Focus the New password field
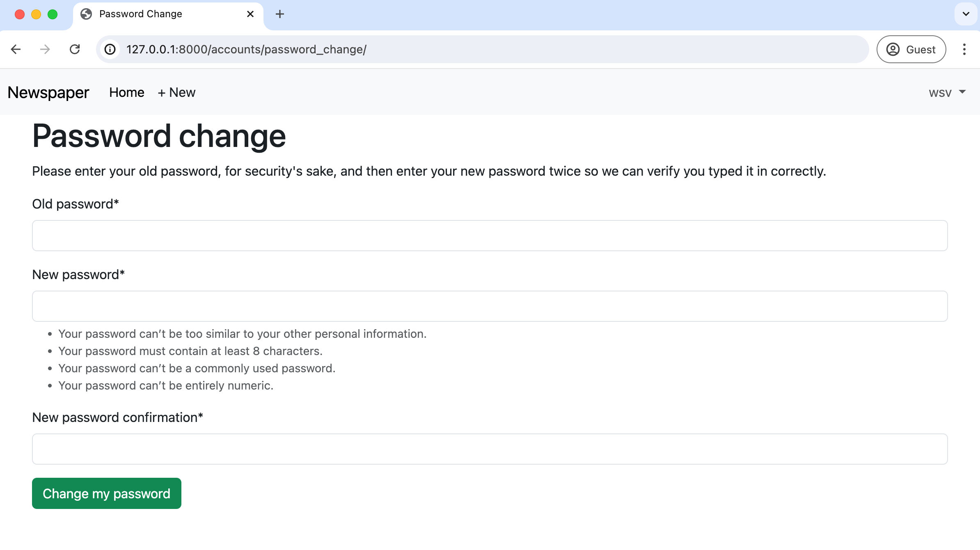Image resolution: width=980 pixels, height=550 pixels. (490, 306)
